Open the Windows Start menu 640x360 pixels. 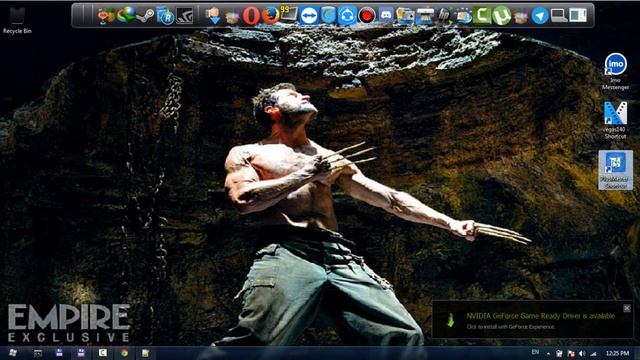(13, 353)
